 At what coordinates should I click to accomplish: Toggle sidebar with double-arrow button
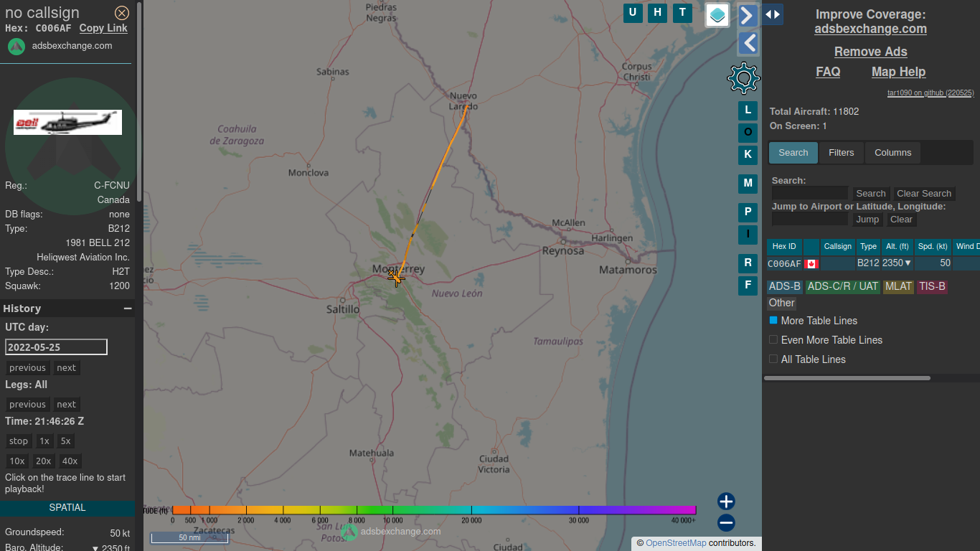click(x=772, y=14)
